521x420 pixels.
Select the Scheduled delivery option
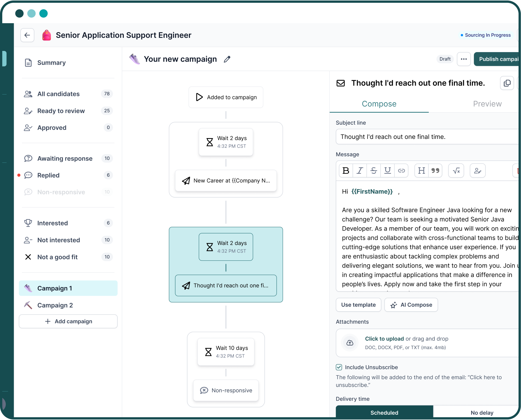tap(384, 412)
